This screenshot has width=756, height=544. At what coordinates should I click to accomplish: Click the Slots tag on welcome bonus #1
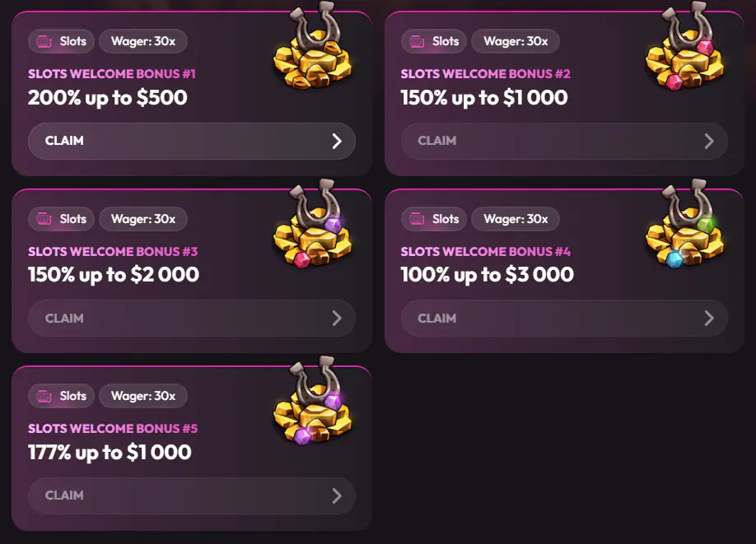pos(62,41)
